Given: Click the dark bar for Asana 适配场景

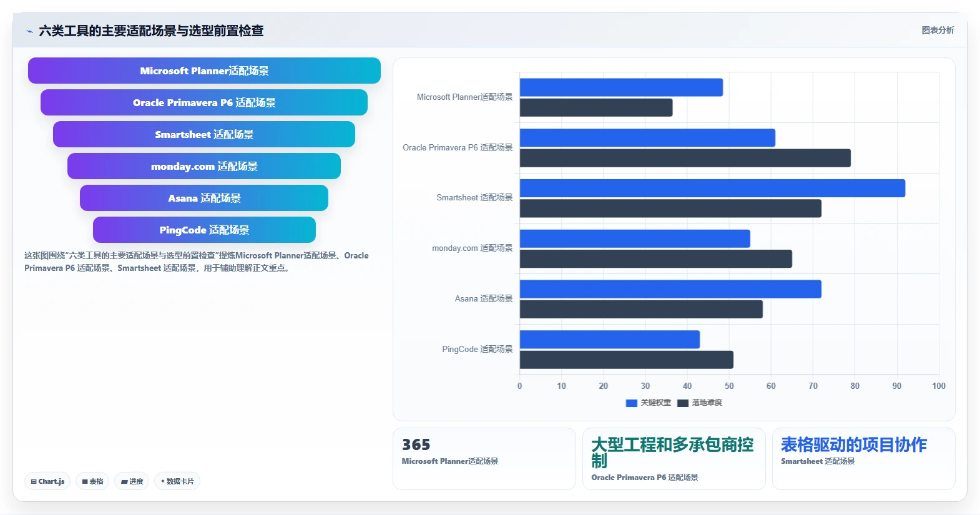Looking at the screenshot, I should point(641,309).
